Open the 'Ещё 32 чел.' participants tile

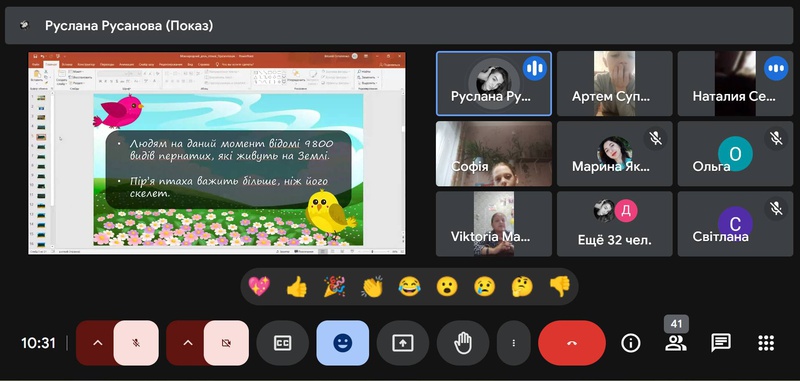coord(614,224)
